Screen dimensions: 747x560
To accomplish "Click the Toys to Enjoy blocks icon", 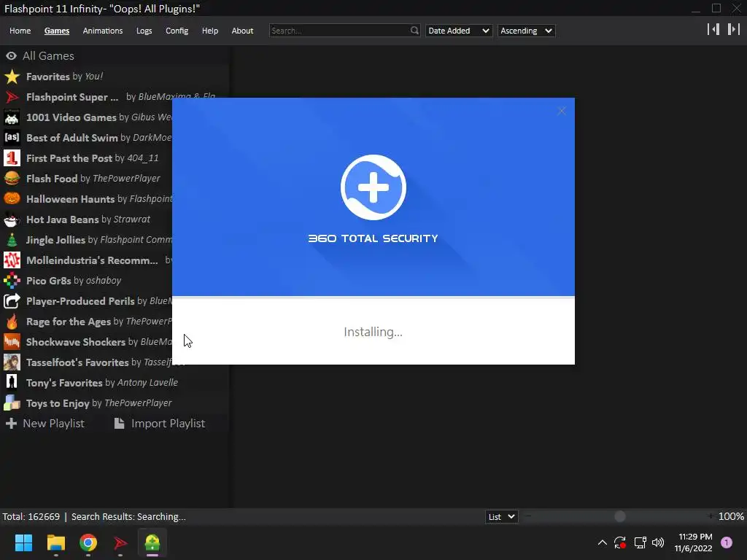I will tap(12, 403).
